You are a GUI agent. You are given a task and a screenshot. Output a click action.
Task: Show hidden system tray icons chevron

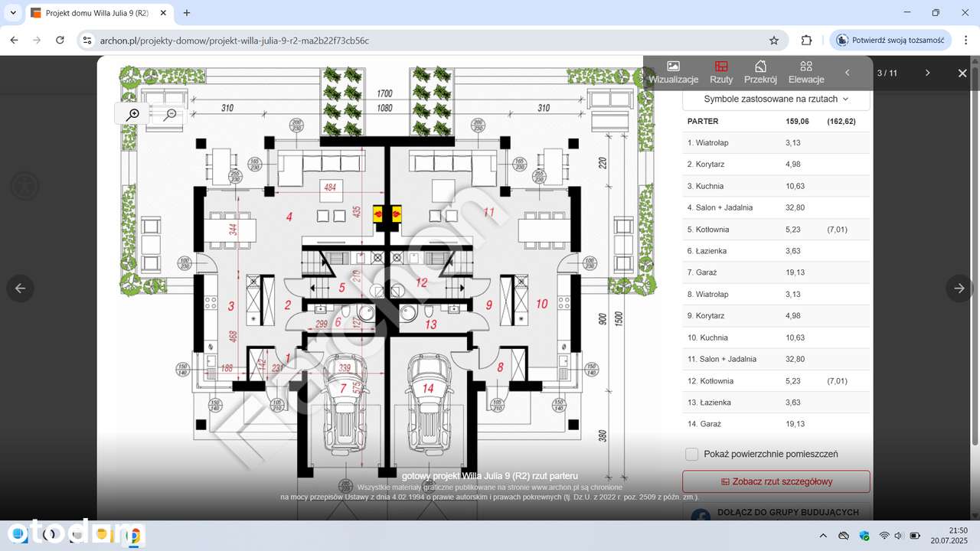823,536
